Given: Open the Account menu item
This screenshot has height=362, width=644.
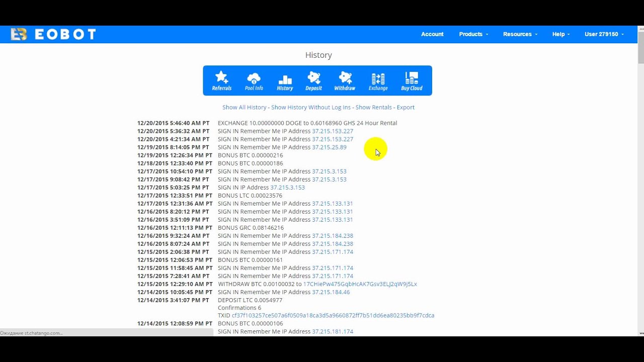Looking at the screenshot, I should tap(432, 34).
